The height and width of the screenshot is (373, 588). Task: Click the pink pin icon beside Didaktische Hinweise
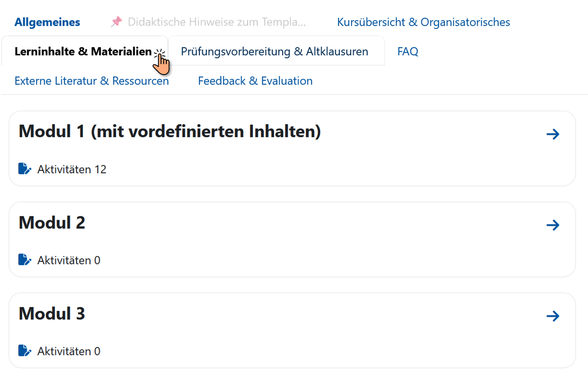(x=116, y=22)
